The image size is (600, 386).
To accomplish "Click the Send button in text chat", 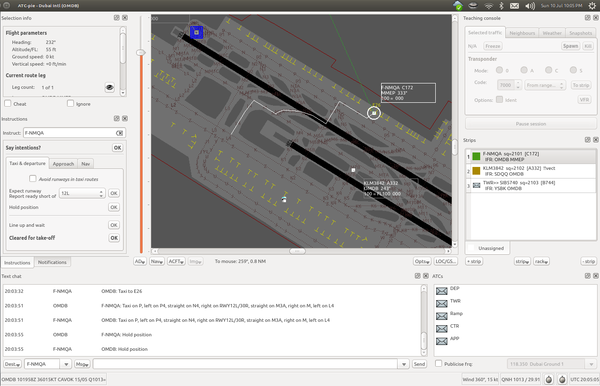I will point(419,364).
